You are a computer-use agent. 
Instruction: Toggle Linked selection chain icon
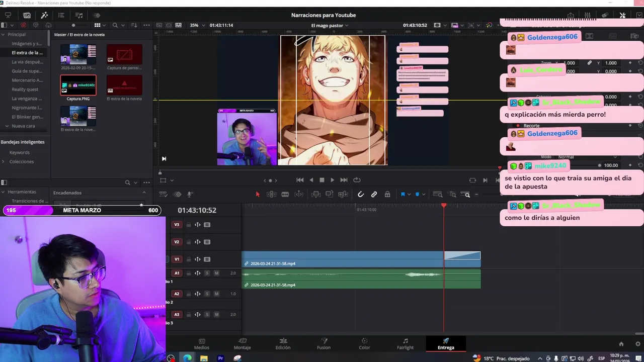374,195
